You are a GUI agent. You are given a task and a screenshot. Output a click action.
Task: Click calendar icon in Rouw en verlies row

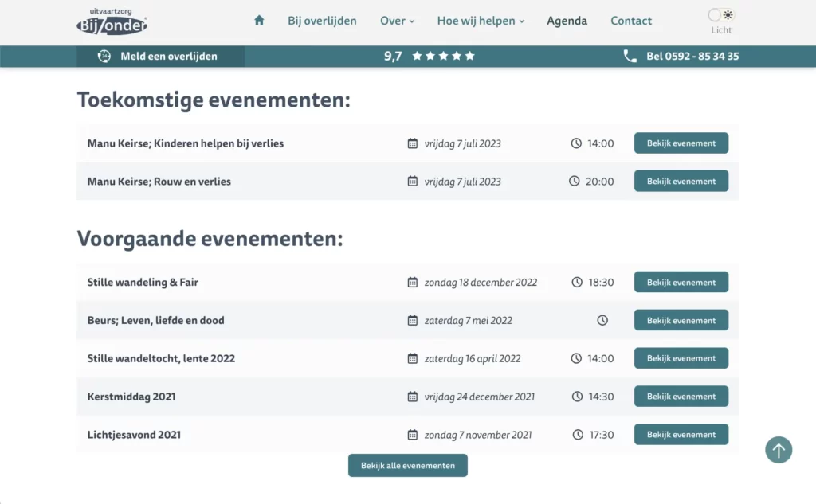412,181
